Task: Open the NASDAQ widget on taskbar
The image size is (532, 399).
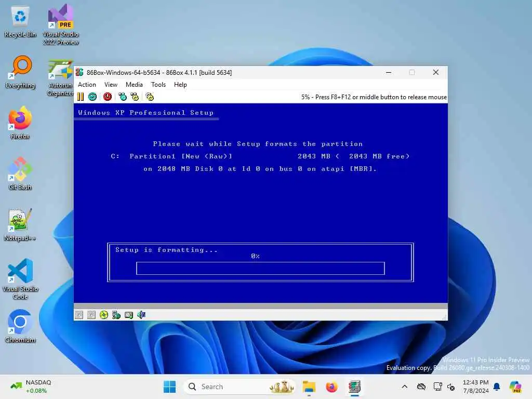Action: pos(31,387)
